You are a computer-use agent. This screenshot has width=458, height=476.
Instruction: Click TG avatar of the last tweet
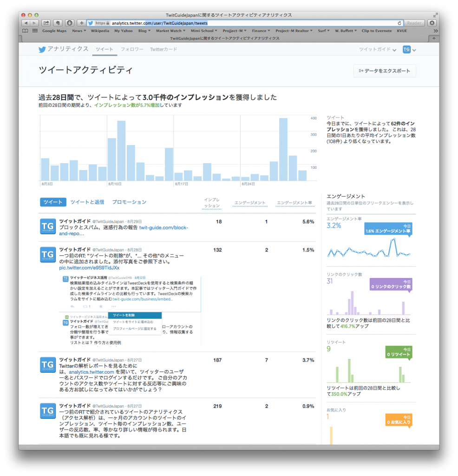pos(48,411)
